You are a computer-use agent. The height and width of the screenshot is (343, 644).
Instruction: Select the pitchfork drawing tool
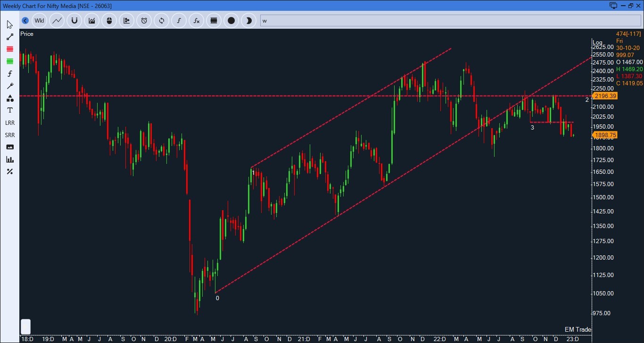tap(9, 86)
